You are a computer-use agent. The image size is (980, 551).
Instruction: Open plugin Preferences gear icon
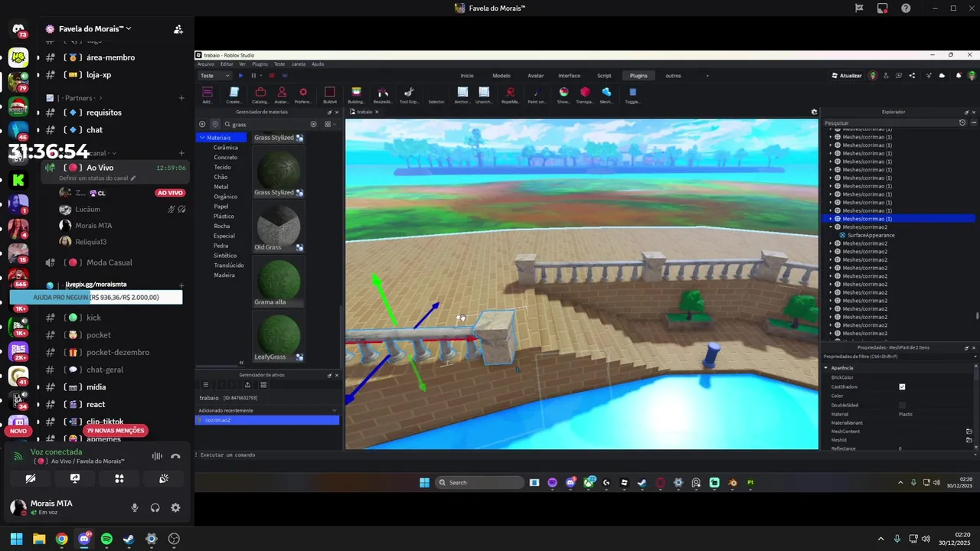[303, 93]
